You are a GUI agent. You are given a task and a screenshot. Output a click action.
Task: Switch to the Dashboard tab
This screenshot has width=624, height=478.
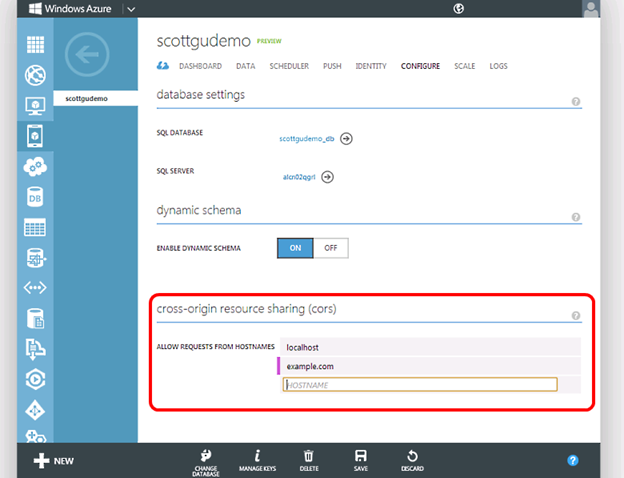pyautogui.click(x=200, y=66)
